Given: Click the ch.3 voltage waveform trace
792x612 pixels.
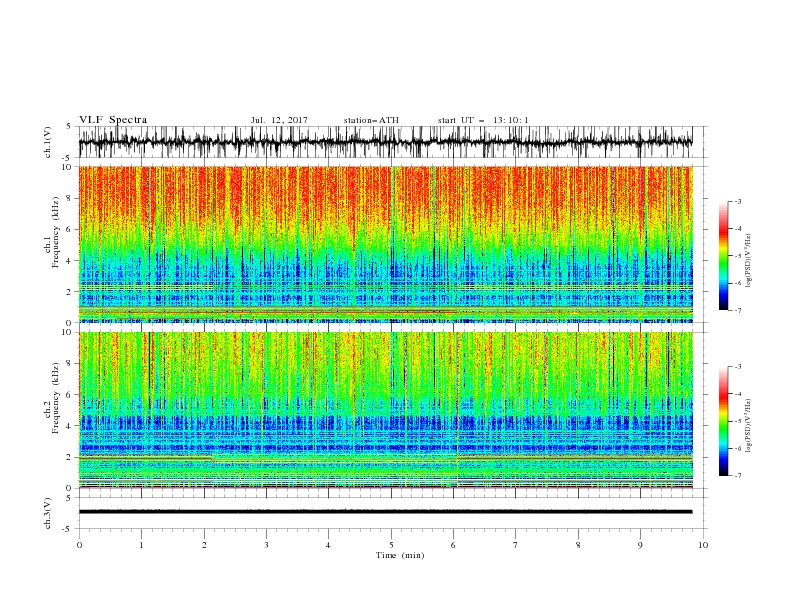Looking at the screenshot, I should (385, 512).
